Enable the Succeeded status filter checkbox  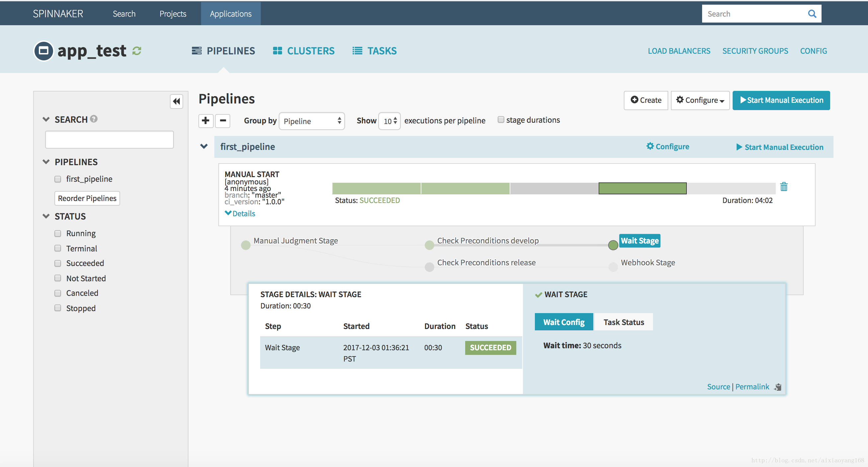point(57,263)
